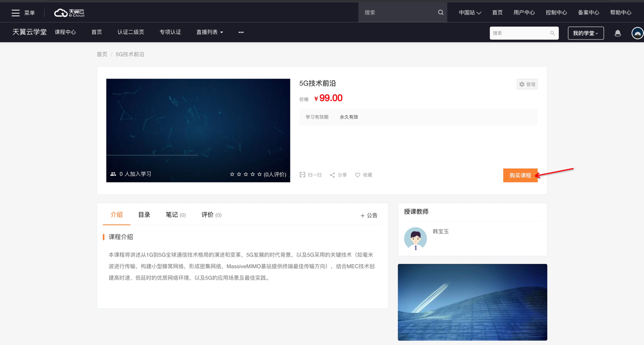Click the 购买课程 button
The image size is (644, 345).
520,175
